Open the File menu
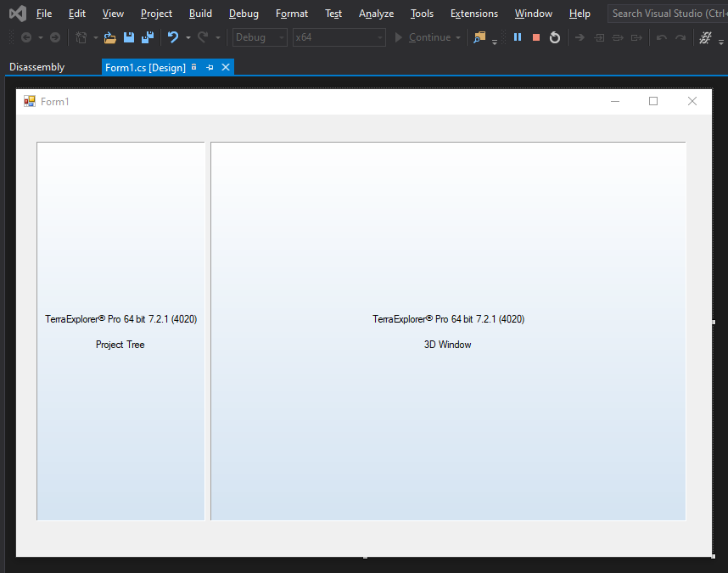 point(44,14)
